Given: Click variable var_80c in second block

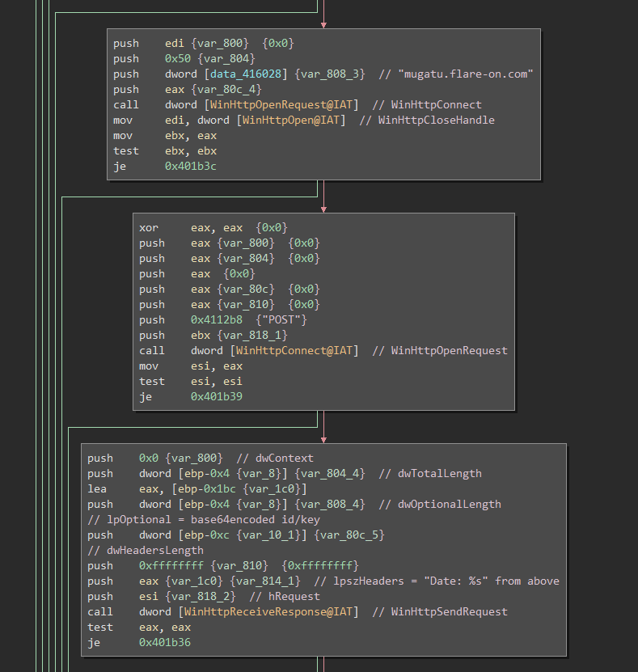Looking at the screenshot, I should tap(246, 290).
